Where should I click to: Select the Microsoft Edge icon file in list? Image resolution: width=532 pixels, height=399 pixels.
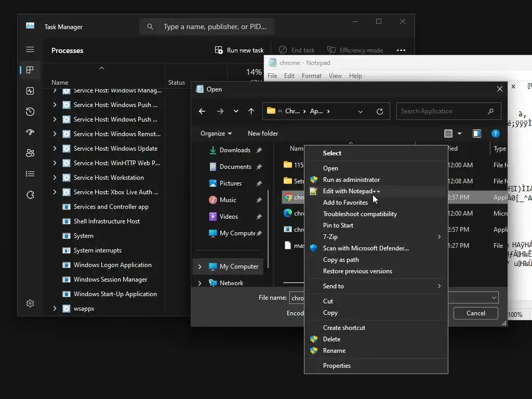pos(288,213)
